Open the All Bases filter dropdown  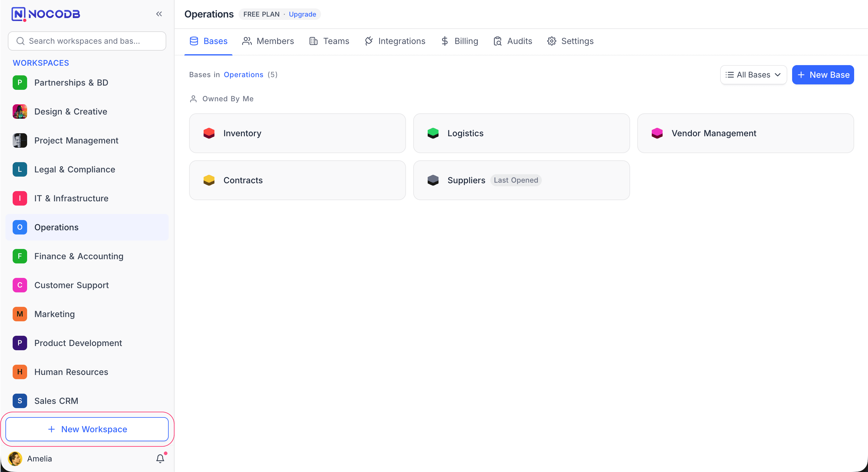pyautogui.click(x=754, y=75)
